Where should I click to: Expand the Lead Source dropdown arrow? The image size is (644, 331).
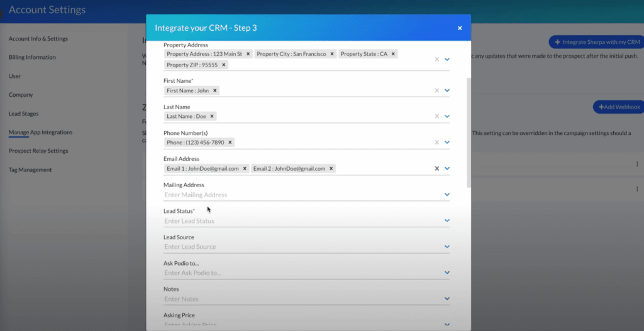point(447,246)
